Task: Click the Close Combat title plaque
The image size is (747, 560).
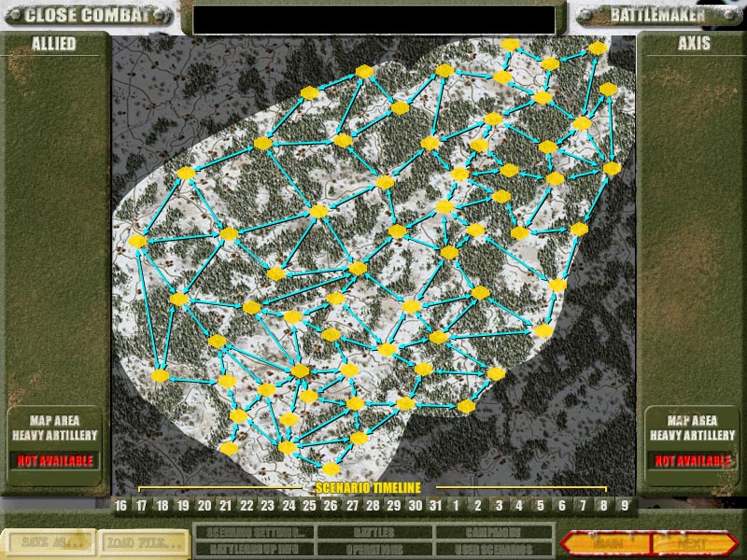Action: coord(87,15)
